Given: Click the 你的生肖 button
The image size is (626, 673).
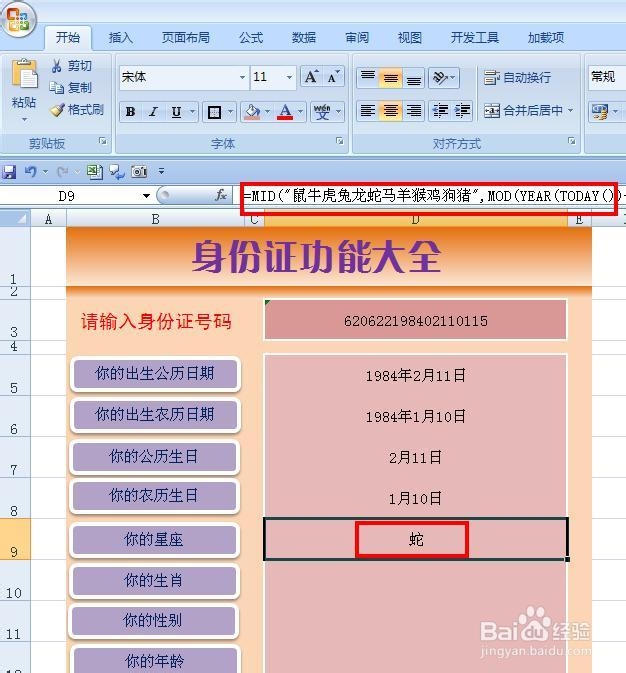Looking at the screenshot, I should tap(154, 581).
